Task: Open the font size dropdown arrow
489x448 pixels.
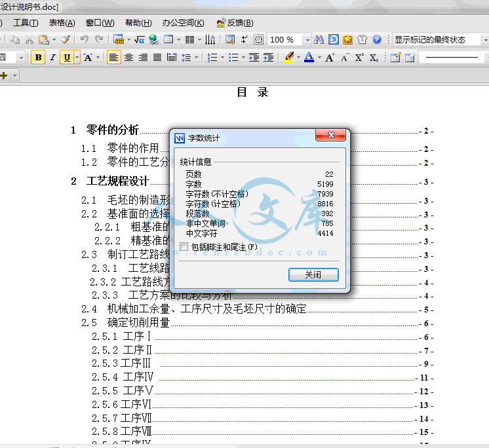Action: click(21, 58)
